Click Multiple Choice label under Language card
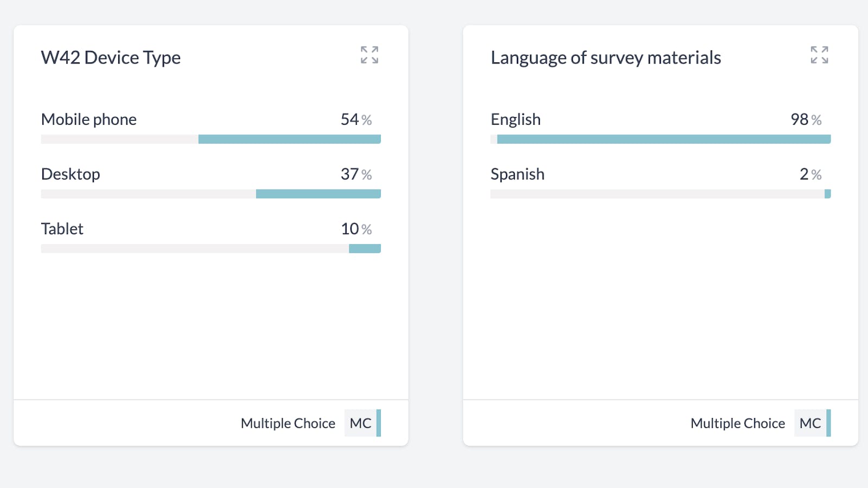The height and width of the screenshot is (488, 868). tap(738, 423)
